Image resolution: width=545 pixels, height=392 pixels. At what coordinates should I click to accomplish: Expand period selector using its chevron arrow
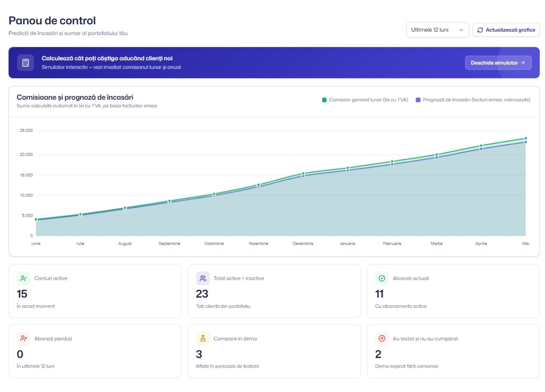tap(461, 30)
